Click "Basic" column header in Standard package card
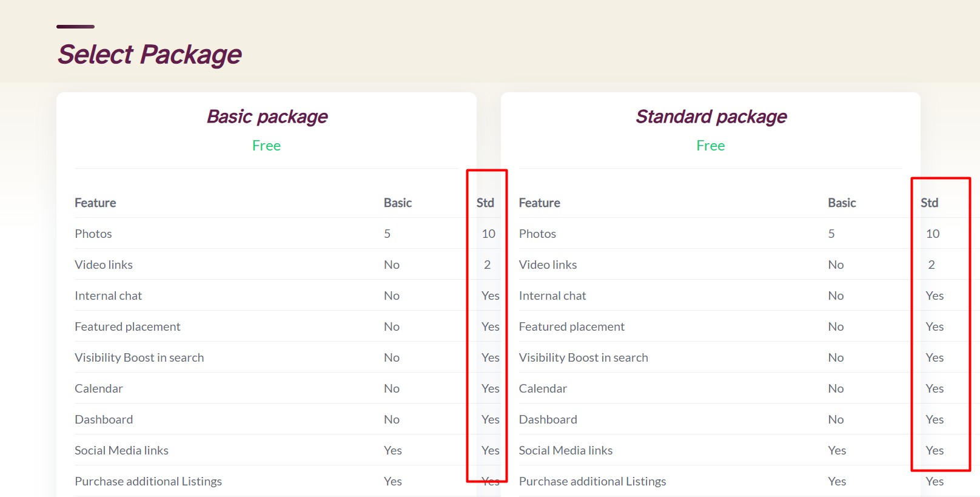Screen dimensions: 980x497 click(x=842, y=203)
